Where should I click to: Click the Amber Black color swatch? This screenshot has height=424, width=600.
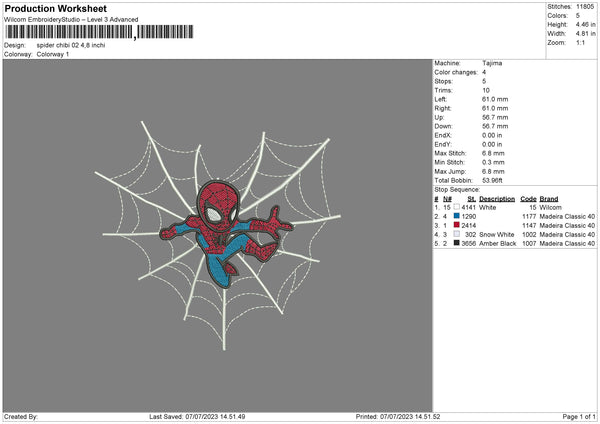457,243
